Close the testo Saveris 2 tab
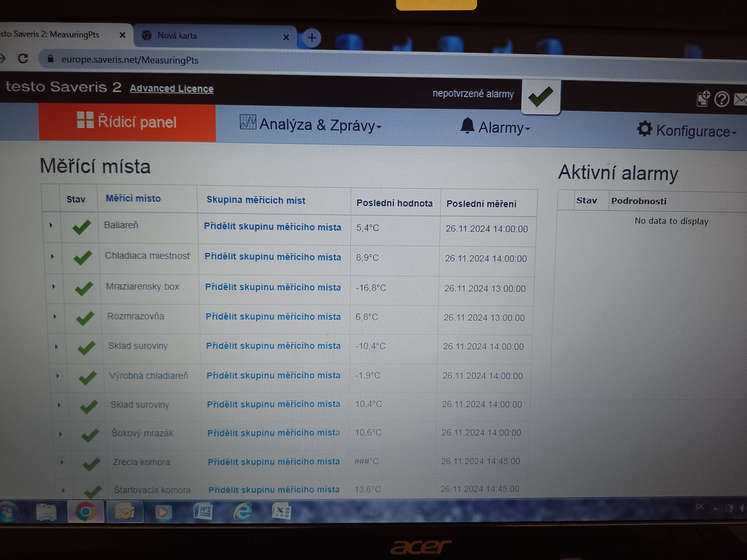Image resolution: width=747 pixels, height=560 pixels. (x=123, y=35)
